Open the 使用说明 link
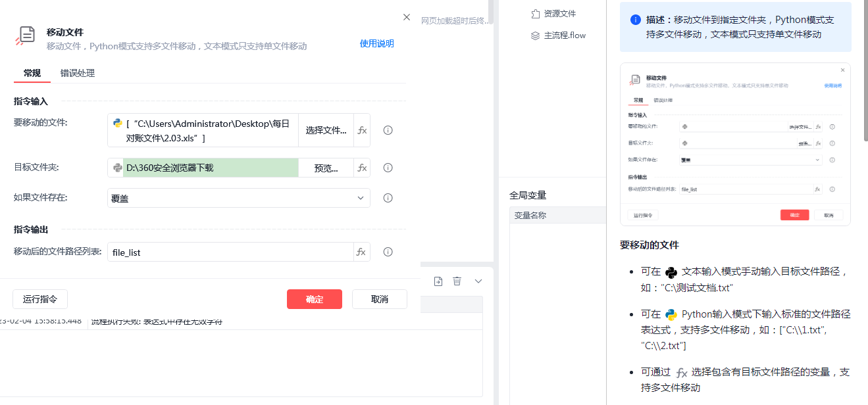The height and width of the screenshot is (405, 868). coord(376,43)
